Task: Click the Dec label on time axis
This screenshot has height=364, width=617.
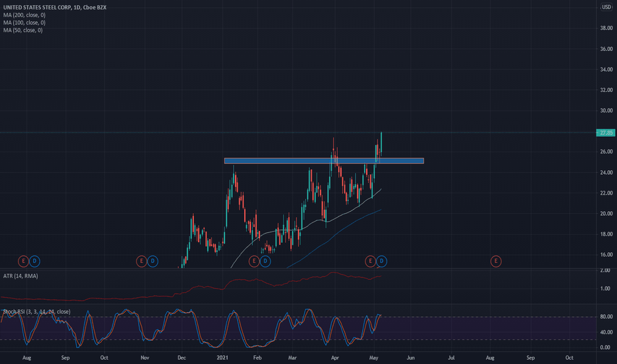Action: [181, 357]
